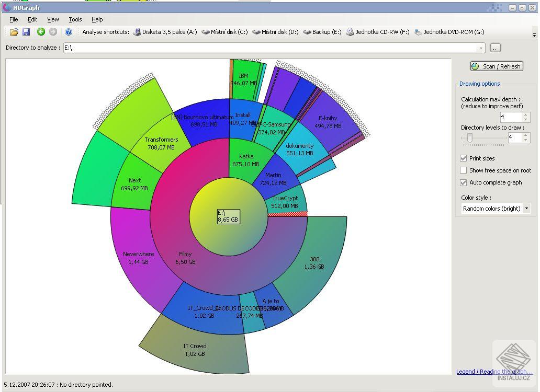Analyse the Místní disk (C:) shortcut
Image resolution: width=540 pixels, height=392 pixels.
(x=224, y=32)
